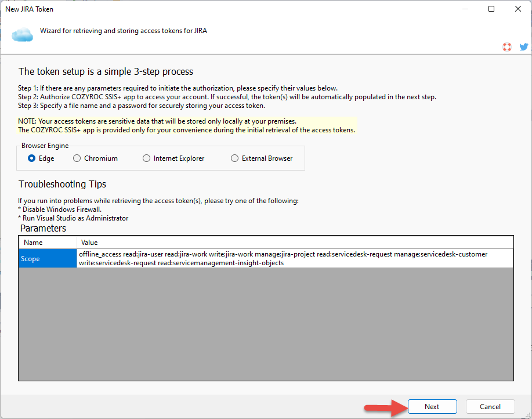Click the Name column header
This screenshot has width=532, height=419.
[x=48, y=243]
